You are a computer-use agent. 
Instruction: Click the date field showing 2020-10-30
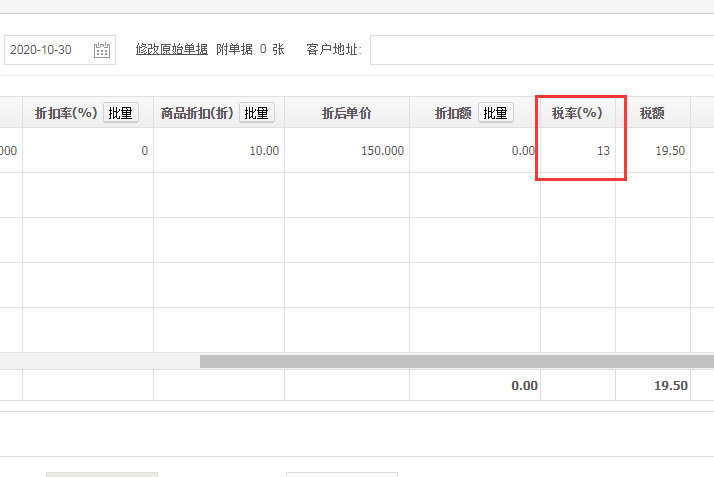[x=50, y=50]
